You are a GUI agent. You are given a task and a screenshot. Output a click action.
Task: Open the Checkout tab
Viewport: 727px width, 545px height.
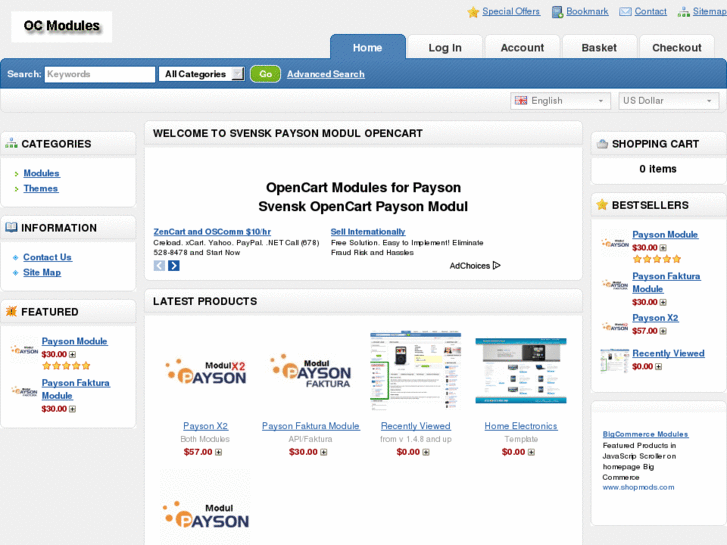point(676,47)
